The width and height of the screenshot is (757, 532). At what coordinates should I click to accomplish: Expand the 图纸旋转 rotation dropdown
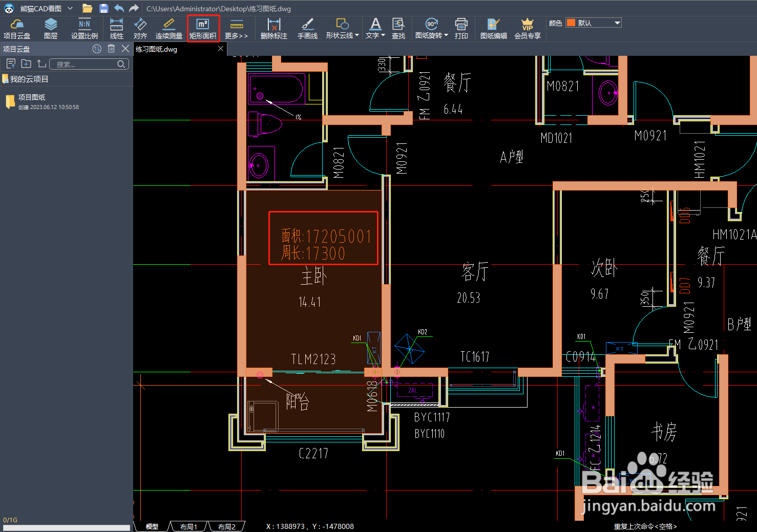446,35
